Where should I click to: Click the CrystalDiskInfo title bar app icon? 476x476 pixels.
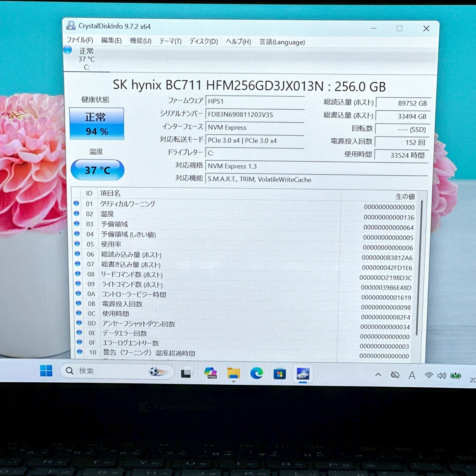[x=71, y=26]
